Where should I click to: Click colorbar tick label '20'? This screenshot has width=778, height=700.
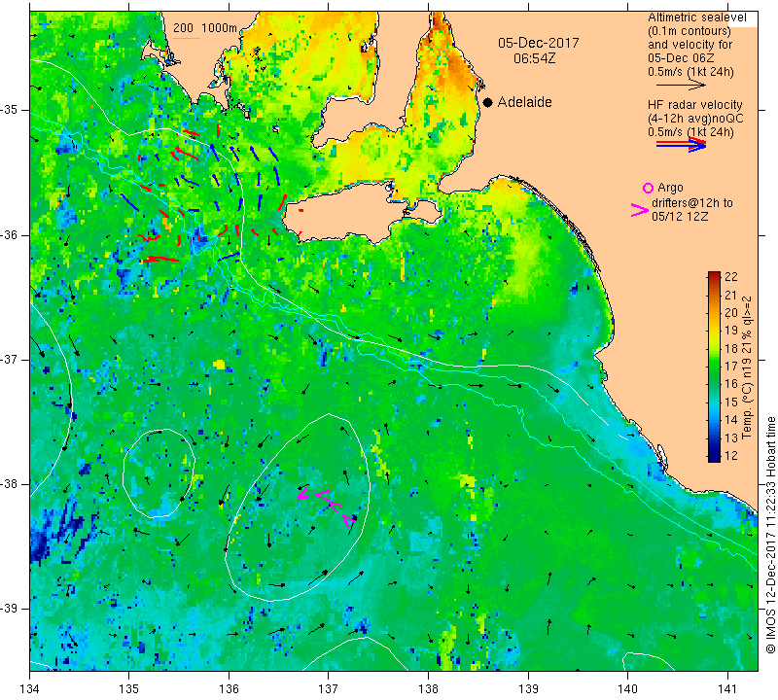click(731, 312)
